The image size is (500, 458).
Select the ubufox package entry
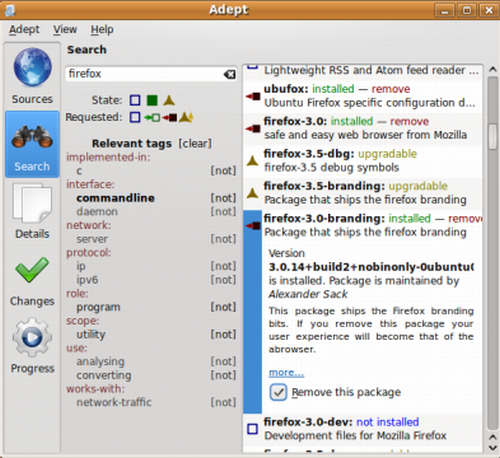pyautogui.click(x=363, y=96)
